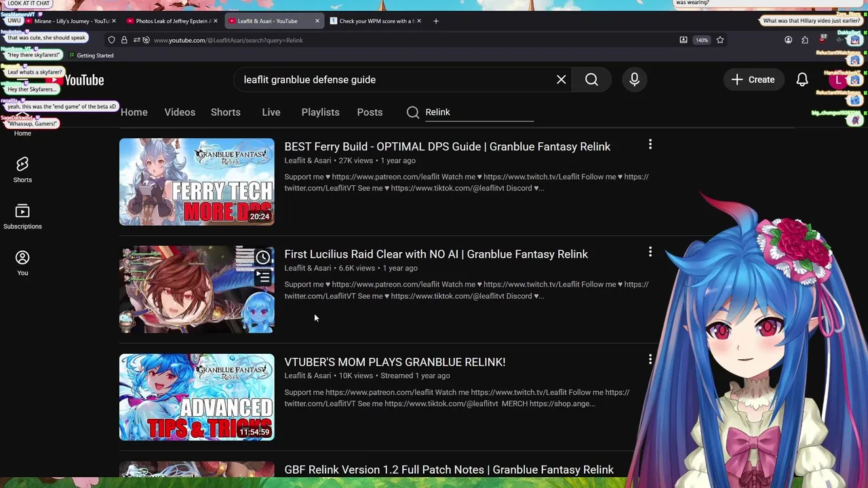Close the Check your WPM score tab
Image resolution: width=868 pixels, height=488 pixels.
click(x=418, y=21)
